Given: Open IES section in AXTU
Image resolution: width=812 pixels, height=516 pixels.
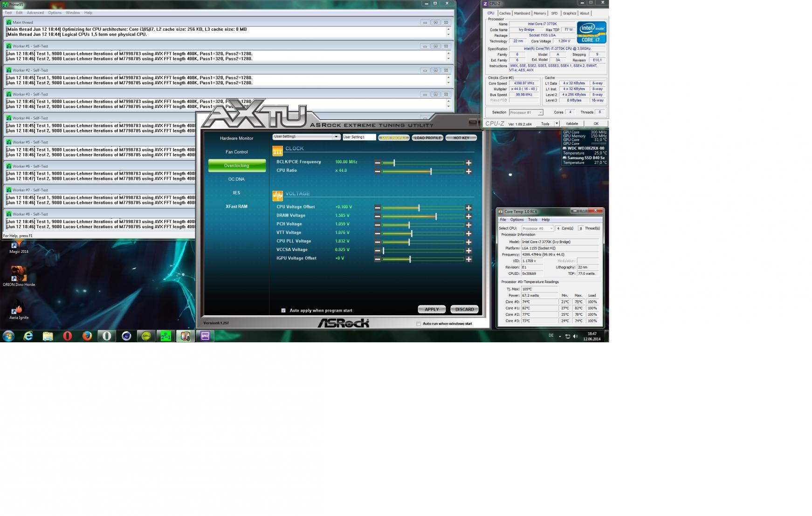Looking at the screenshot, I should 237,193.
